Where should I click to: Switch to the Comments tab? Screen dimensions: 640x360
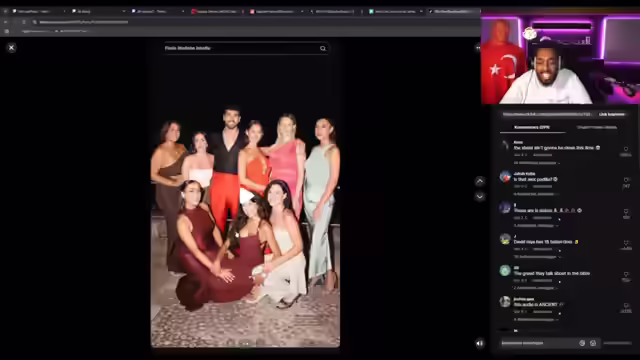coord(532,127)
